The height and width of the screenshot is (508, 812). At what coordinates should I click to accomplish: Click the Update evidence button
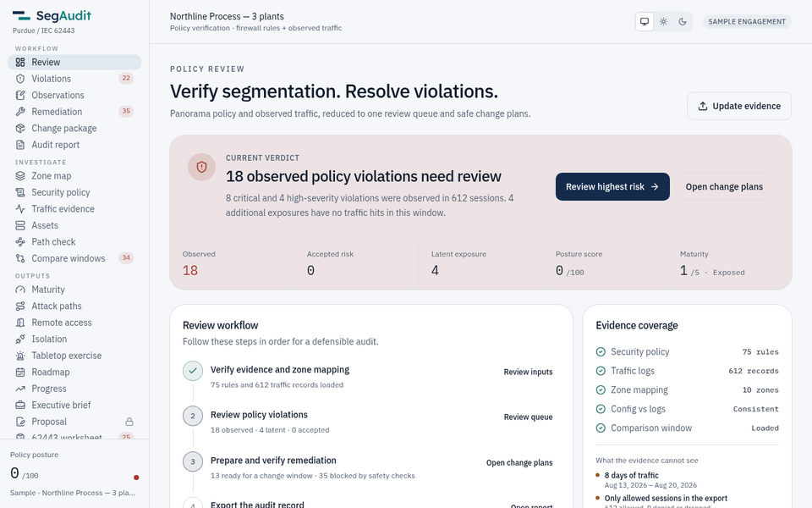tap(739, 107)
